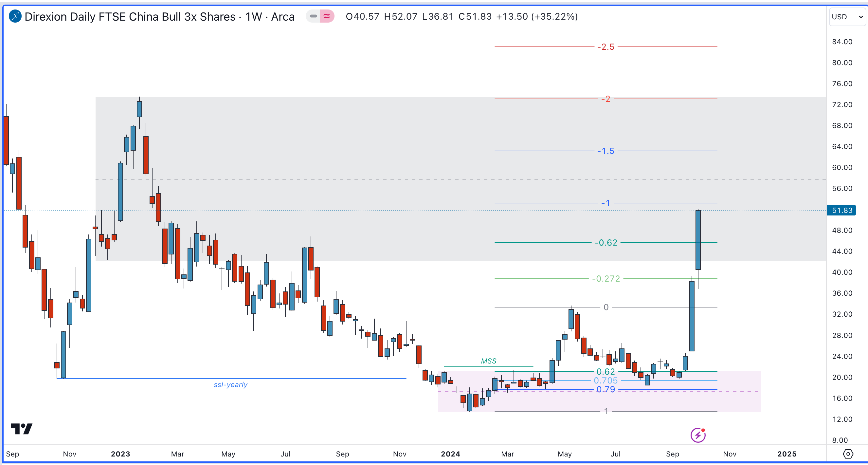Click the purple lightning bolt icon
This screenshot has height=465, width=868.
click(x=698, y=435)
